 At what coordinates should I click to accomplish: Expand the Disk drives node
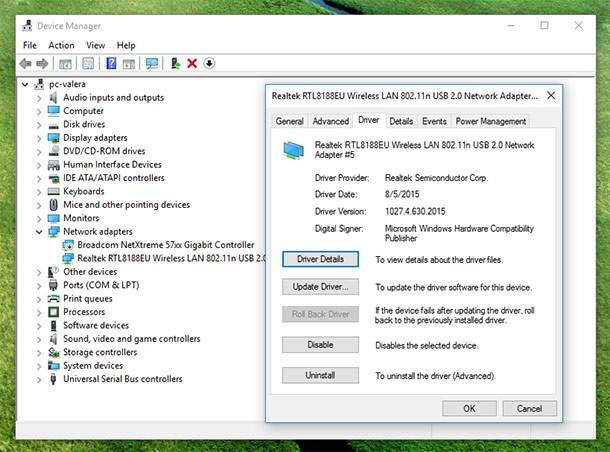tap(39, 124)
